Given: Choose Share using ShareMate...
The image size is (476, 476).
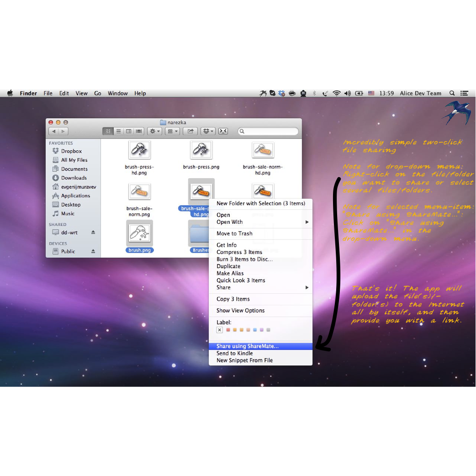Looking at the screenshot, I should [x=261, y=346].
